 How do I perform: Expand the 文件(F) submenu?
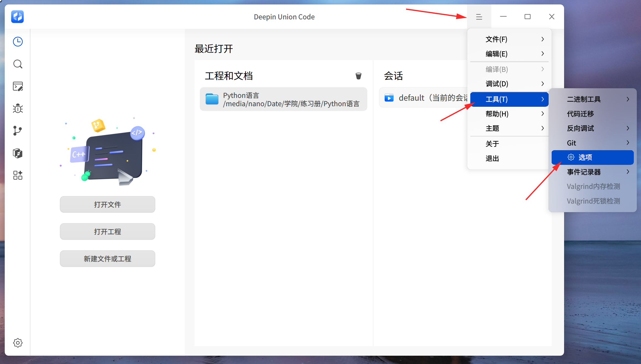pos(509,39)
